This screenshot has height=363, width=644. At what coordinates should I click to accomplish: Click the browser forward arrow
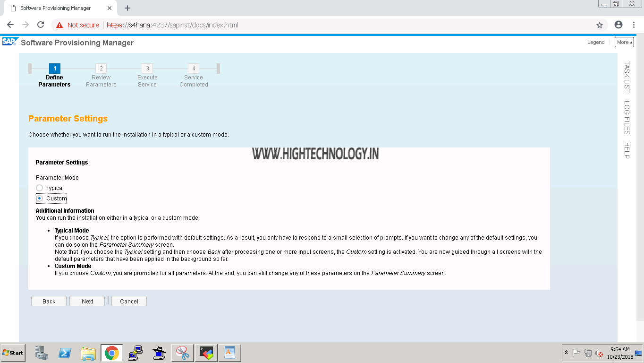click(x=25, y=25)
